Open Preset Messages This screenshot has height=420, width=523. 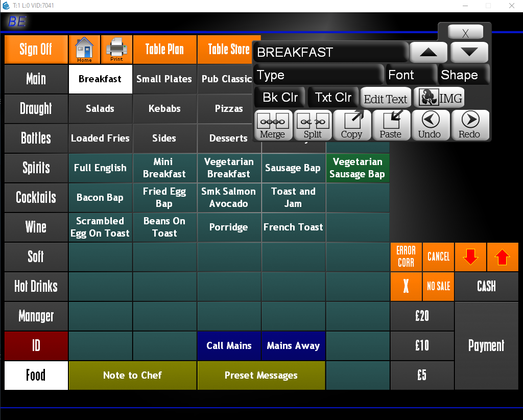(x=261, y=376)
